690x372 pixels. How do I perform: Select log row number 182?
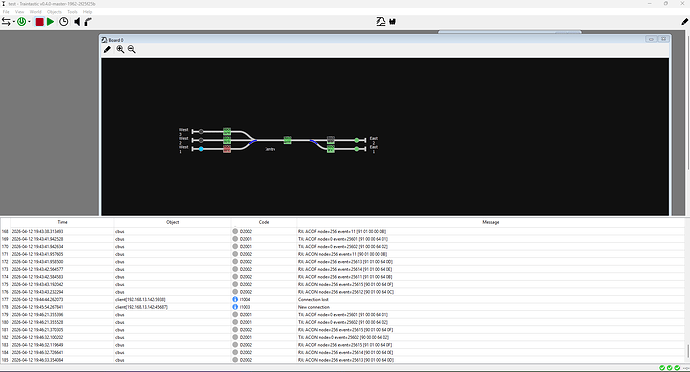click(5, 337)
